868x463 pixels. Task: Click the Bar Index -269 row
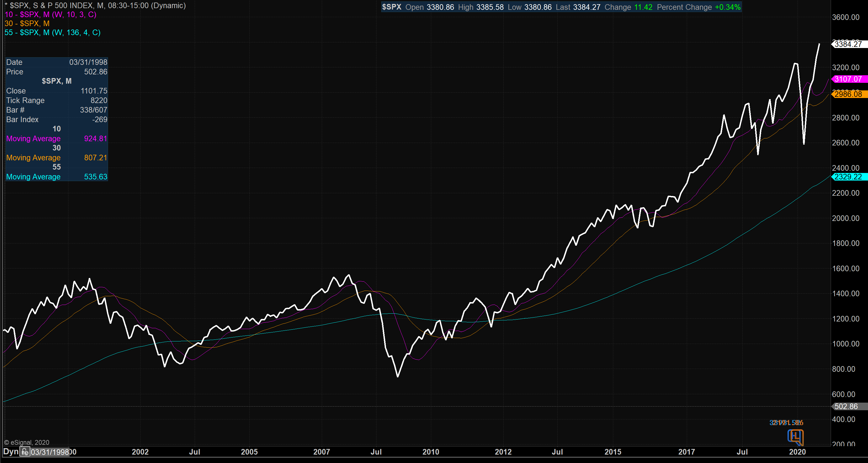tap(57, 119)
